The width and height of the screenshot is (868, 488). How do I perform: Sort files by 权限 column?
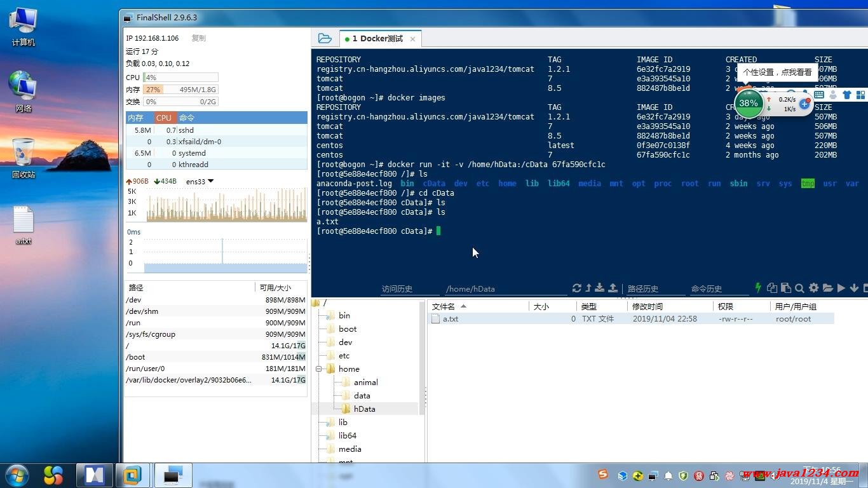741,306
